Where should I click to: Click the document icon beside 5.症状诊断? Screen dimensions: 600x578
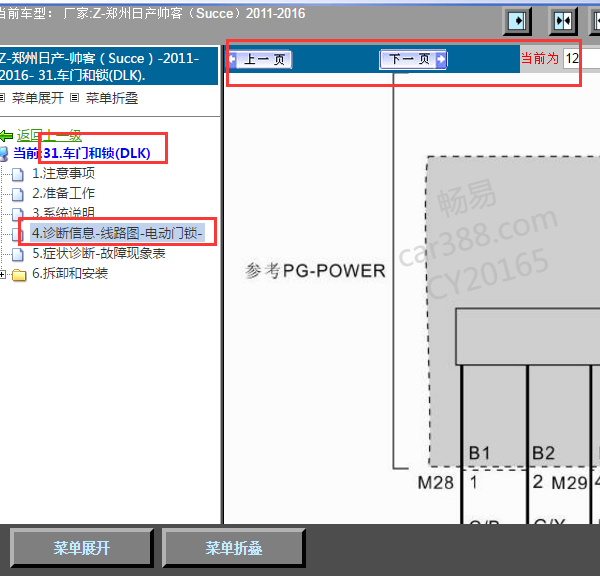click(18, 254)
